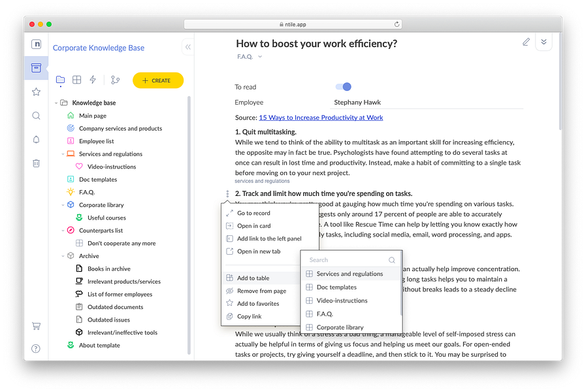The height and width of the screenshot is (392, 586).
Task: Collapse the Knowledge base root folder
Action: pos(56,103)
